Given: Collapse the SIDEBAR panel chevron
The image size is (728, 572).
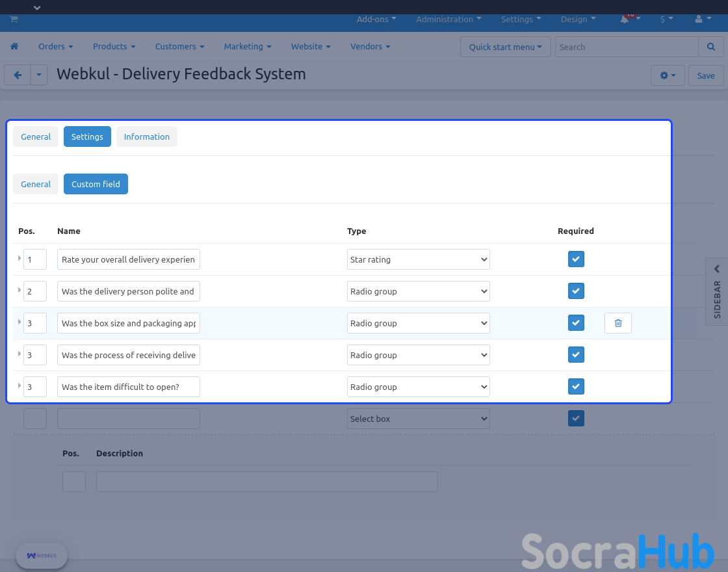Looking at the screenshot, I should pos(717,269).
